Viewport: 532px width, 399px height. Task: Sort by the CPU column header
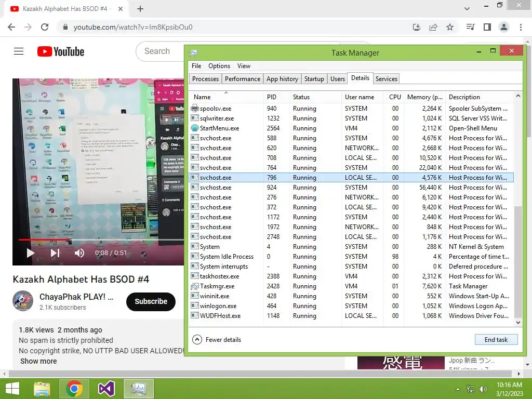click(395, 97)
